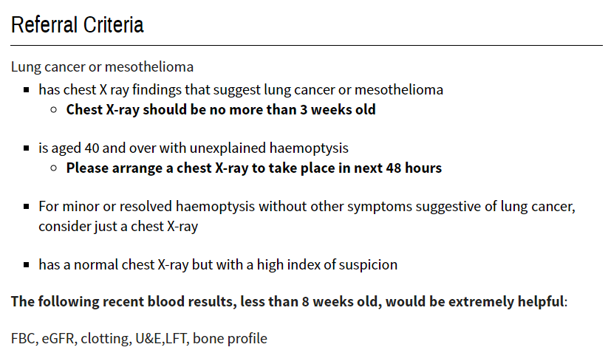
Task: Click square bullet before 'is aged 40'
Action: (x=27, y=148)
